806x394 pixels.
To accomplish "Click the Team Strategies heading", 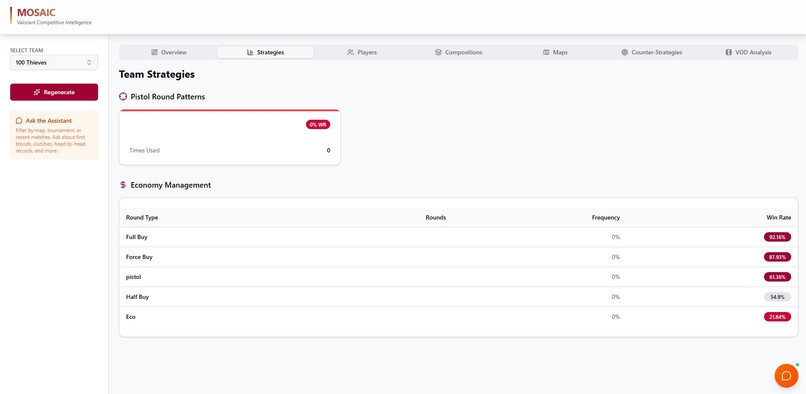I will (157, 75).
